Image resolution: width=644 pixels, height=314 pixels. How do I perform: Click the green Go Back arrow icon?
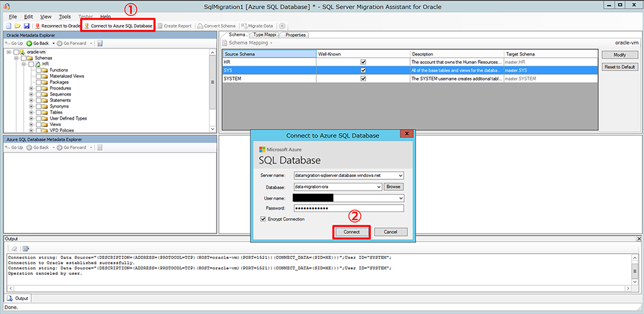(x=29, y=43)
